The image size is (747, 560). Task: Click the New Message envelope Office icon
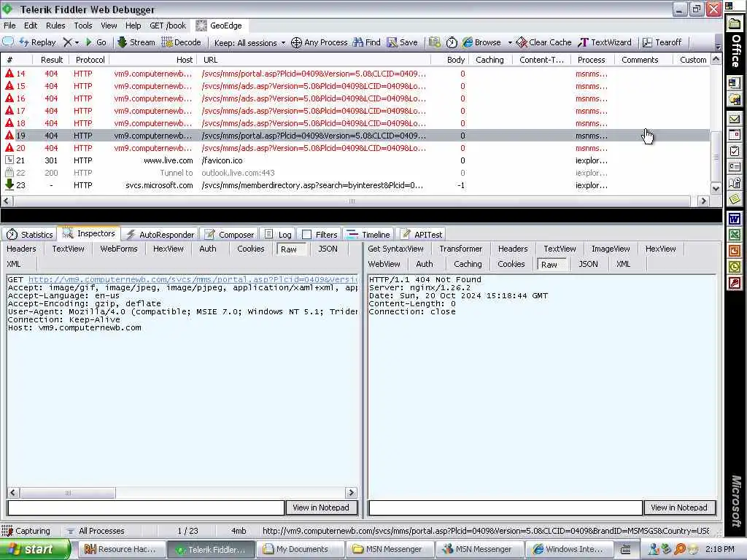pos(735,119)
